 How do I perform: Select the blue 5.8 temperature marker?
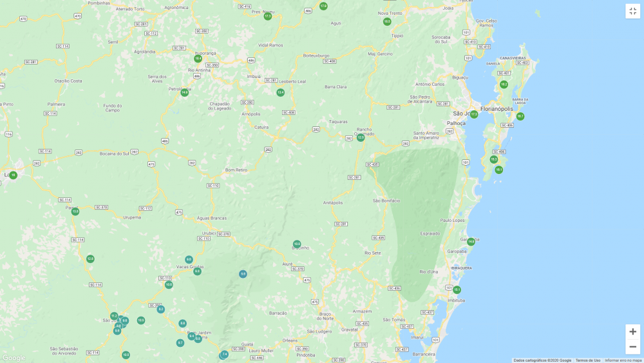[243, 274]
